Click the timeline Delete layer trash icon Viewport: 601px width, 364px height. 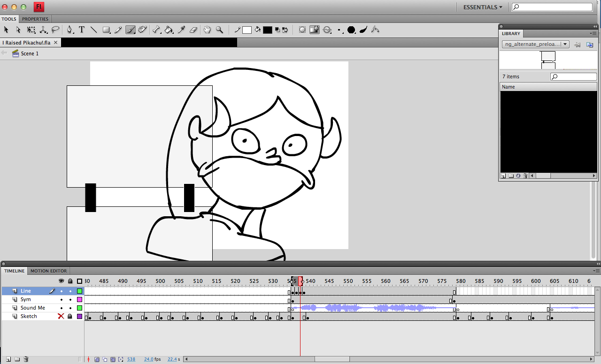click(x=26, y=359)
